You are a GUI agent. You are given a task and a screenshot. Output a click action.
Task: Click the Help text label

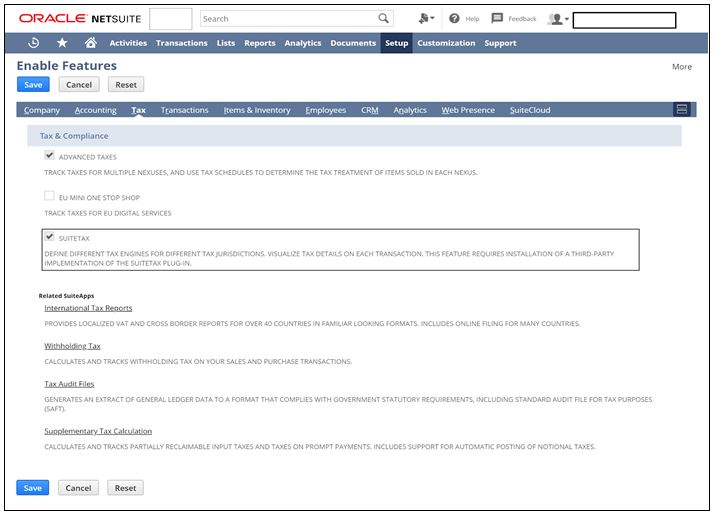pyautogui.click(x=472, y=19)
